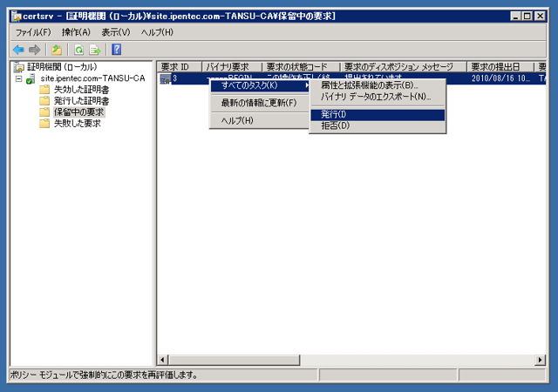Click 要求のディスポジション メッセージ column header
Screen dimensions: 558x392
point(404,67)
